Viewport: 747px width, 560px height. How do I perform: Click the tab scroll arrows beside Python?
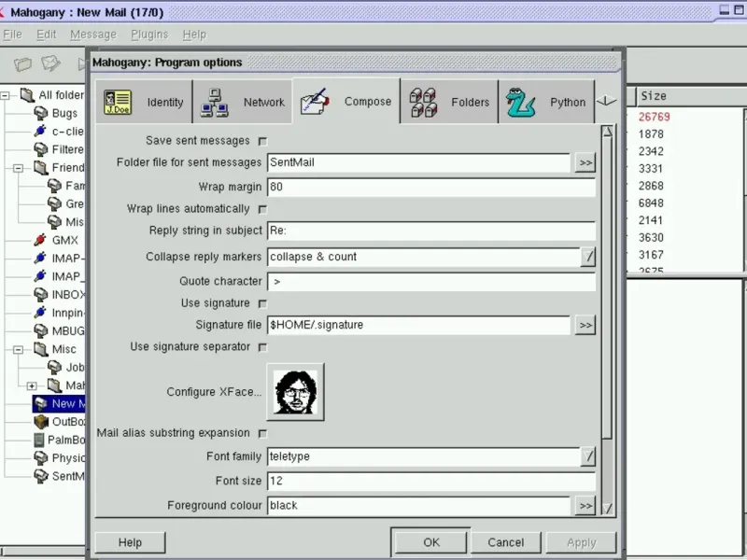606,101
